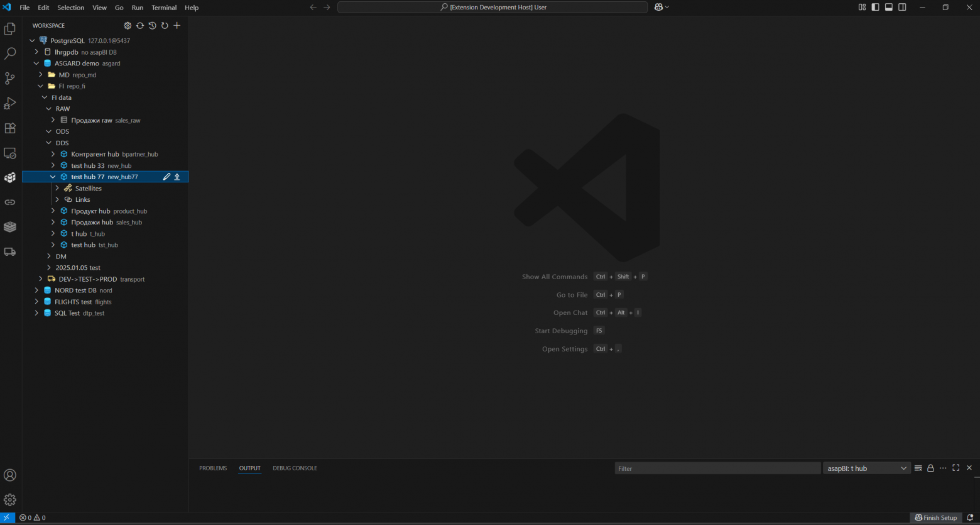Expand the MD repo_md folder
The width and height of the screenshot is (980, 525).
click(41, 75)
